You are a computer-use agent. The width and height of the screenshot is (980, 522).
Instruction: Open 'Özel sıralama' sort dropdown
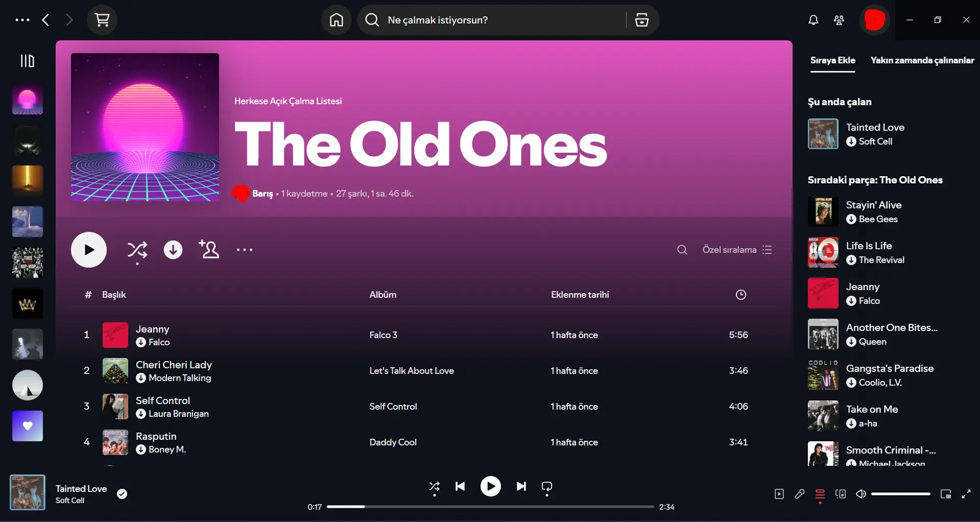[x=737, y=250]
